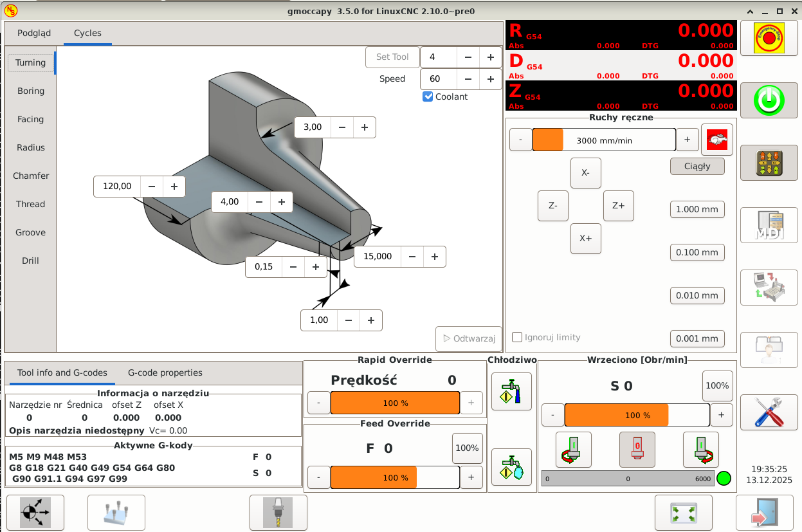Increase the 4,00 parameter

pyautogui.click(x=282, y=202)
